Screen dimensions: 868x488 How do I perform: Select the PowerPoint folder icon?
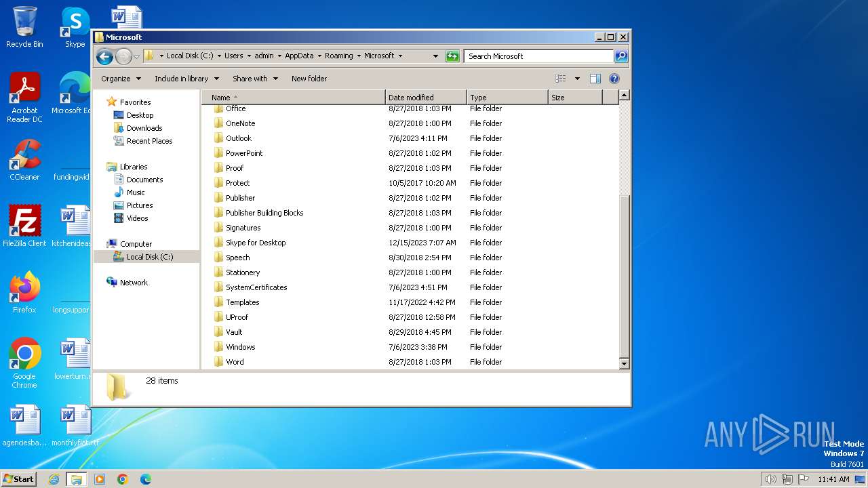click(218, 153)
